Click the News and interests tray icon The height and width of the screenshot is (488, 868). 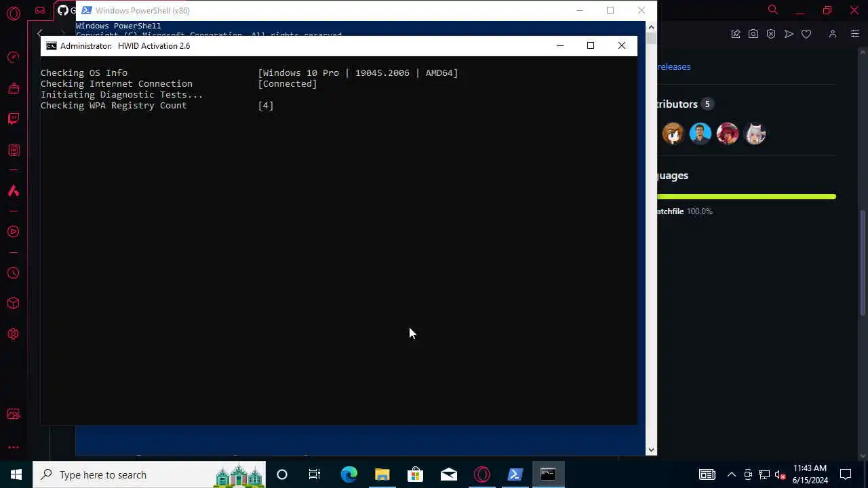coord(707,474)
